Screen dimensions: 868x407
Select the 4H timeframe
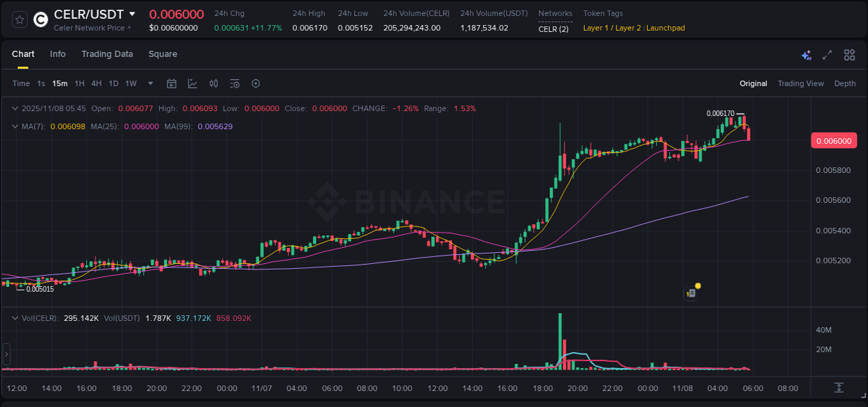pyautogui.click(x=97, y=83)
